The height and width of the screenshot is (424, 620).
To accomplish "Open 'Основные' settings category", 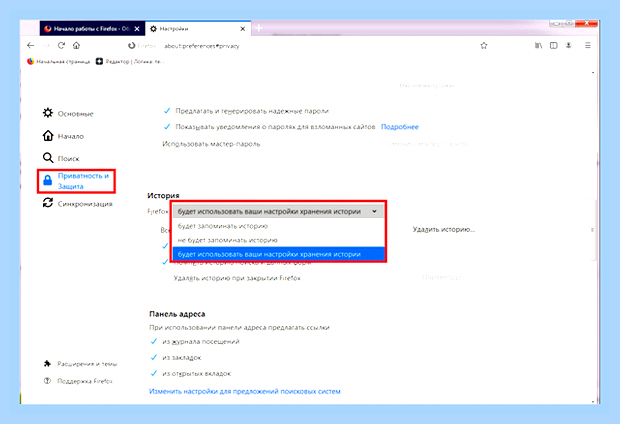I will pos(68,114).
